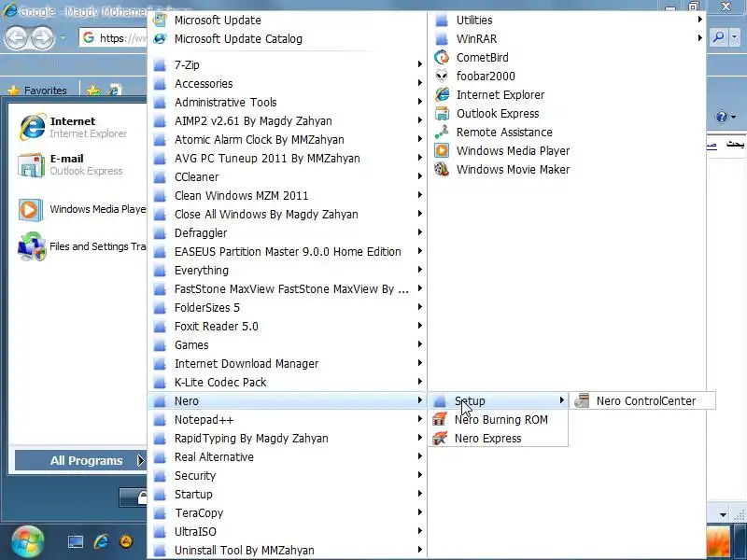Open Close All Windows By Magdy Zahyan
The image size is (747, 560).
[288, 215]
